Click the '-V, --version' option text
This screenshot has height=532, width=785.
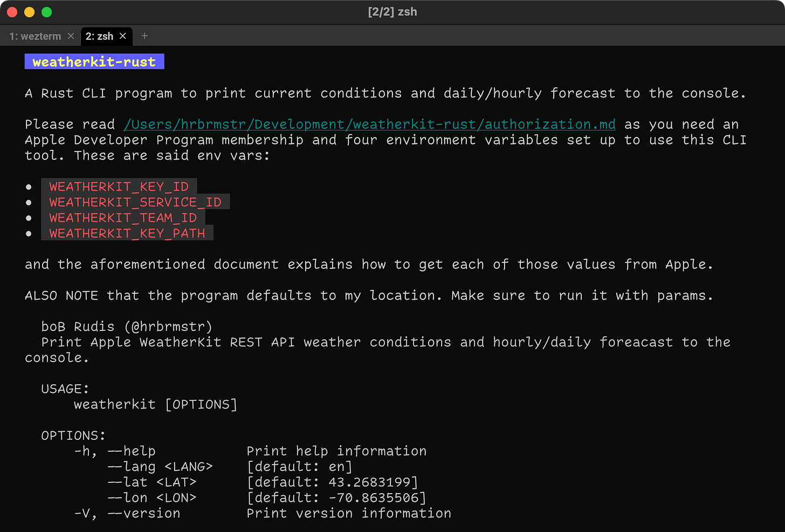[x=127, y=513]
